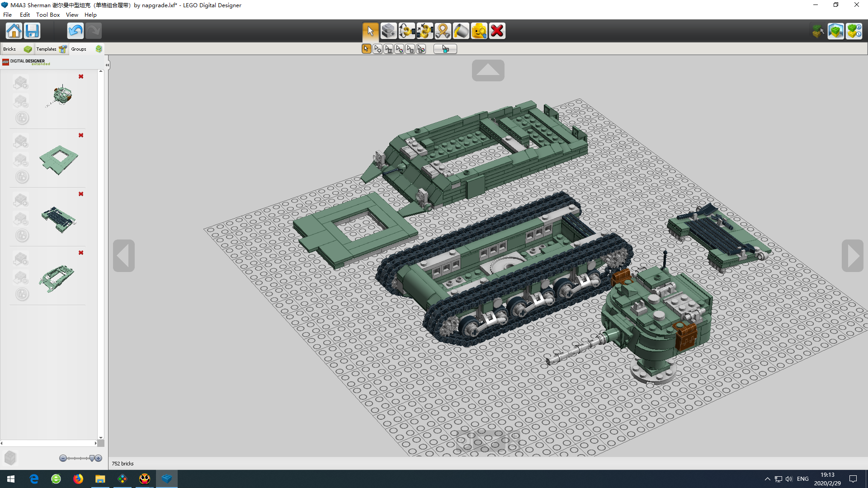This screenshot has width=868, height=488.
Task: Enable shape selection mode
Action: [x=410, y=49]
